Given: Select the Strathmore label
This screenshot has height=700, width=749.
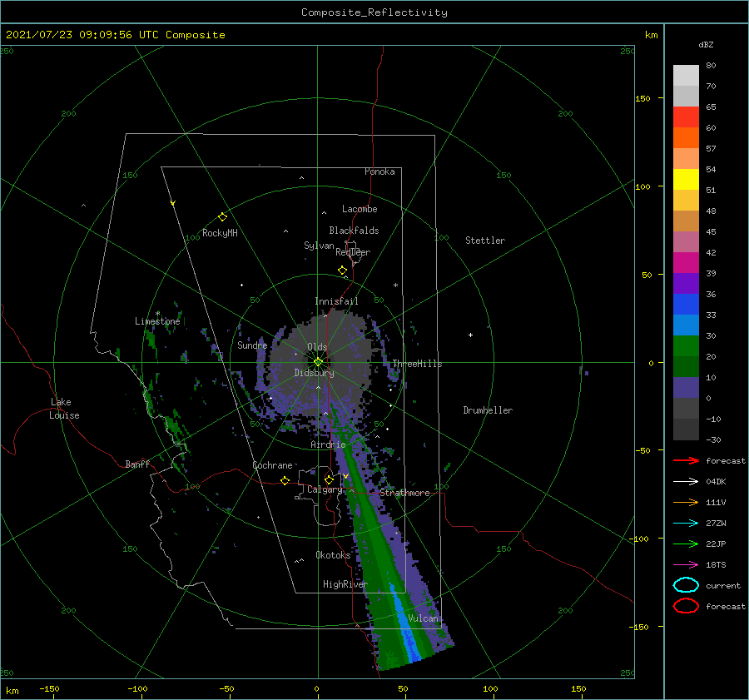Looking at the screenshot, I should 404,493.
